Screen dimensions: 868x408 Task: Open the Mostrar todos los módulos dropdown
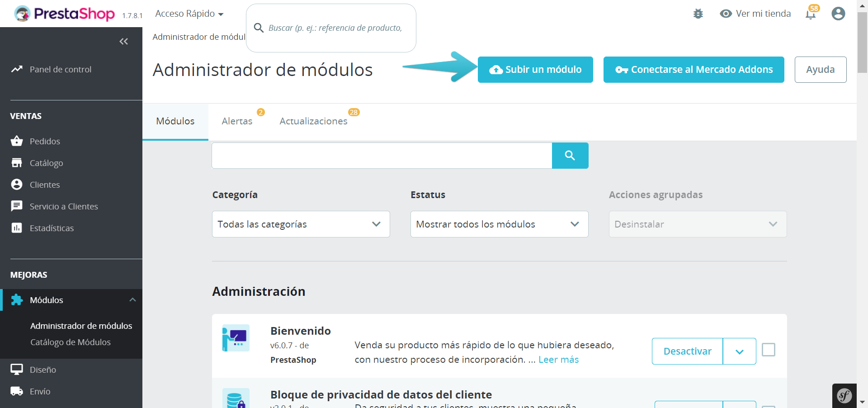point(500,224)
